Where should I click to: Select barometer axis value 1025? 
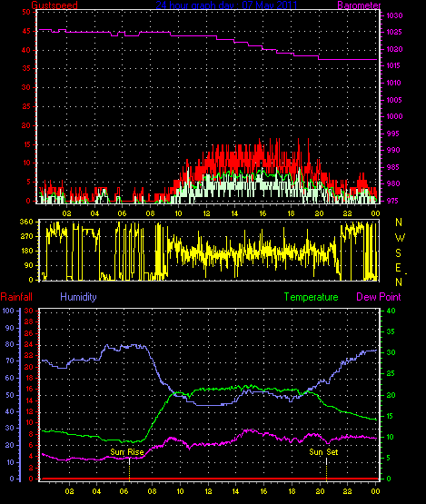394,32
